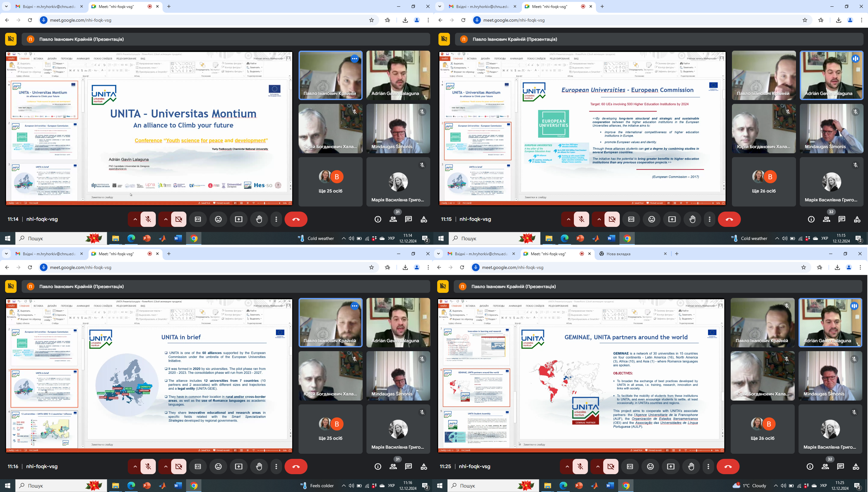Toggle camera in the 11:15 Meet window
868x492 pixels.
coord(612,219)
